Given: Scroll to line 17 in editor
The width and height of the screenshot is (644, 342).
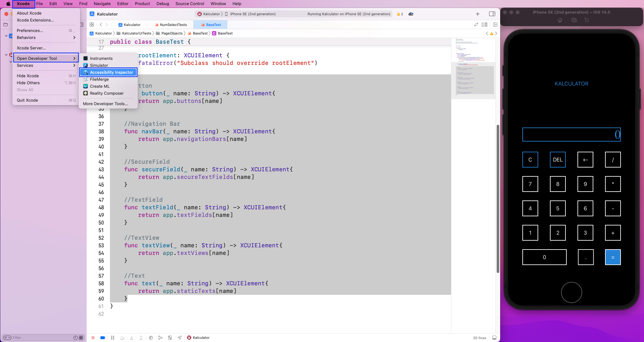Looking at the screenshot, I should coord(101,41).
